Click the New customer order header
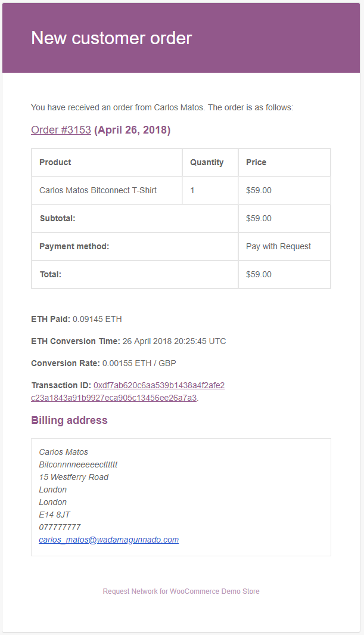Image resolution: width=364 pixels, height=635 pixels. click(x=111, y=38)
